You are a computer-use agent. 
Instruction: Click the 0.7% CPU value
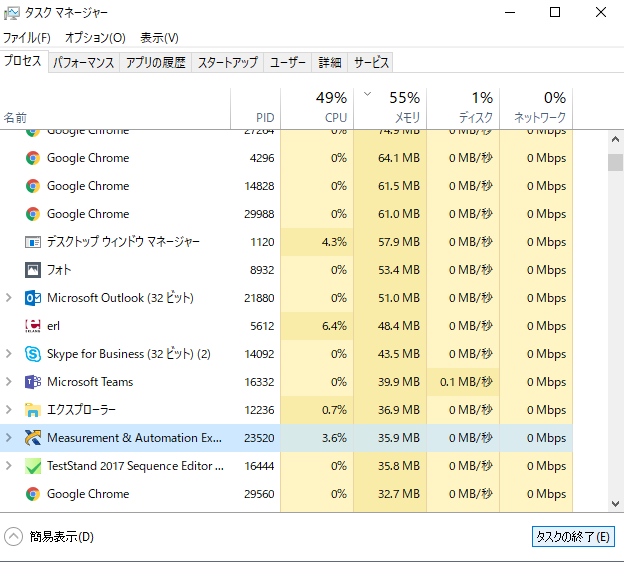click(x=334, y=410)
